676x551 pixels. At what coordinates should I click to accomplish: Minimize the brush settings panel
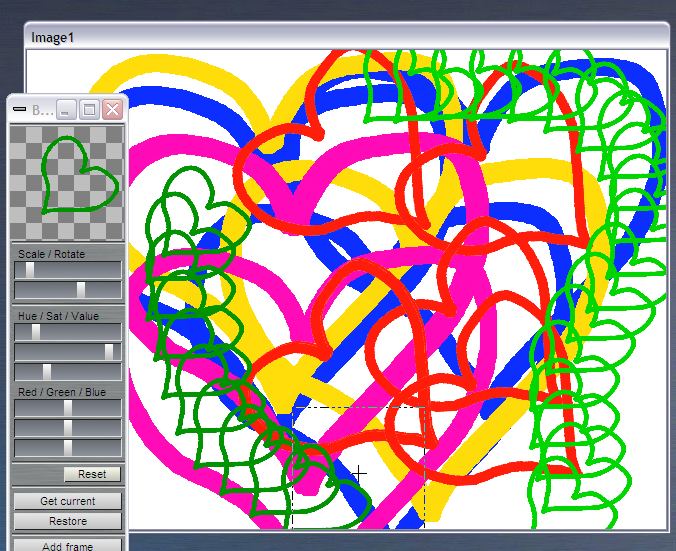click(x=66, y=110)
